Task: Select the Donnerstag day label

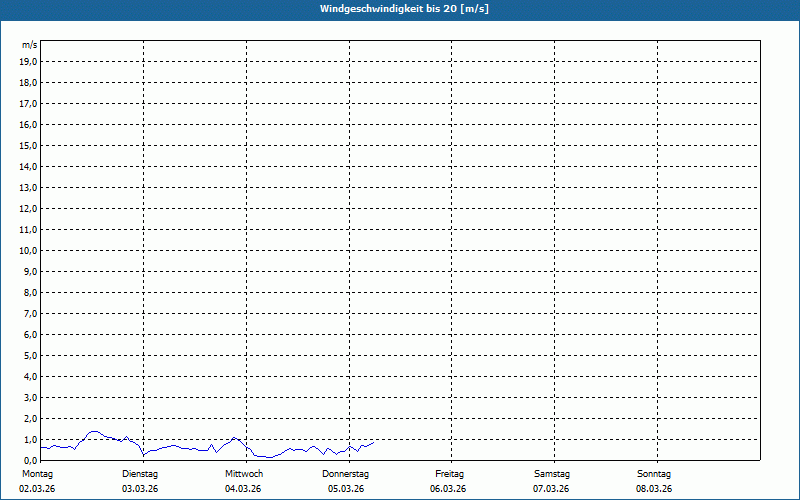Action: [346, 473]
